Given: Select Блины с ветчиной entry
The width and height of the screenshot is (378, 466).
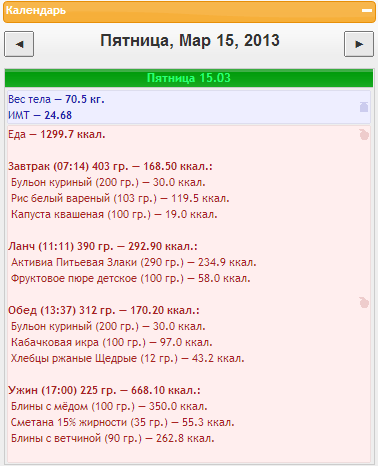Looking at the screenshot, I should coord(113,438).
